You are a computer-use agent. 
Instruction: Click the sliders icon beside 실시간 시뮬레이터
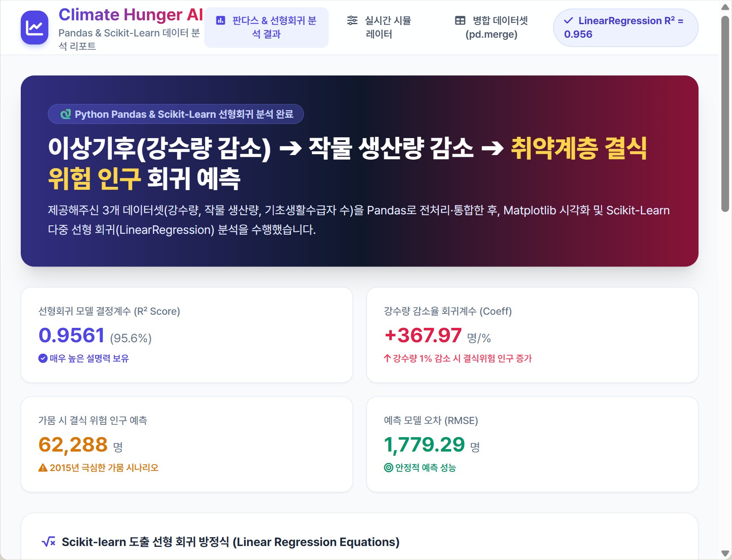(x=352, y=20)
